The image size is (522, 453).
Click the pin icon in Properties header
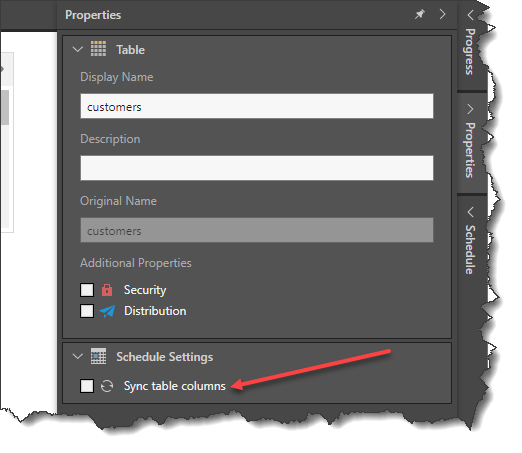[x=420, y=14]
